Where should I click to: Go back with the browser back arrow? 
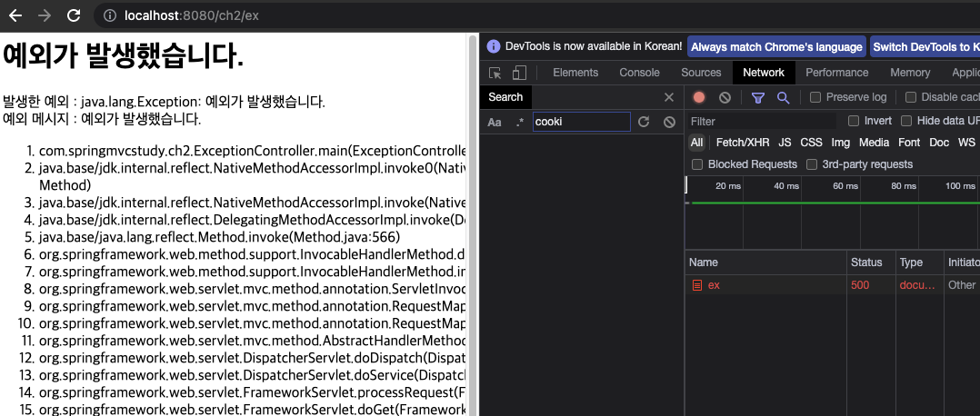15,15
